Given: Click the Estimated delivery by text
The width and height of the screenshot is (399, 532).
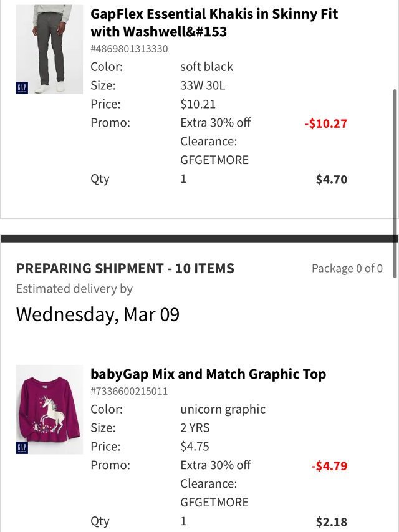Looking at the screenshot, I should (74, 289).
